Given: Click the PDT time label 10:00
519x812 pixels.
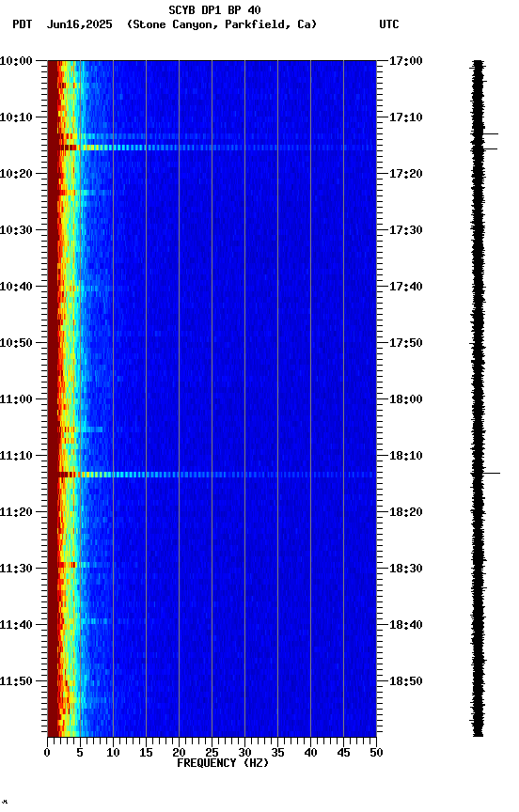Looking at the screenshot, I should click(16, 61).
